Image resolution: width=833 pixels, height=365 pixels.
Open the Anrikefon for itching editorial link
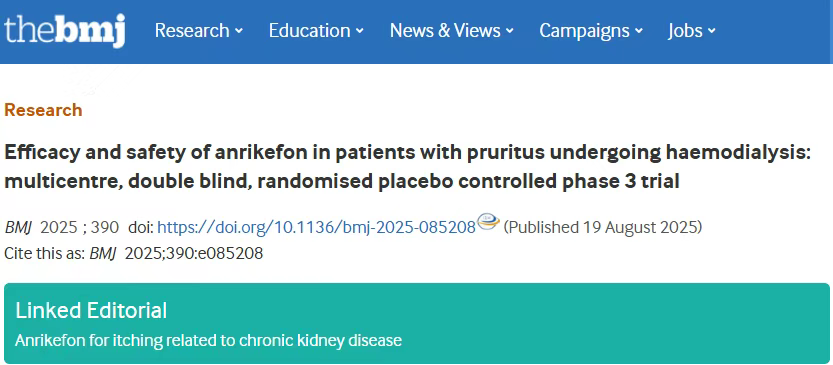[208, 340]
